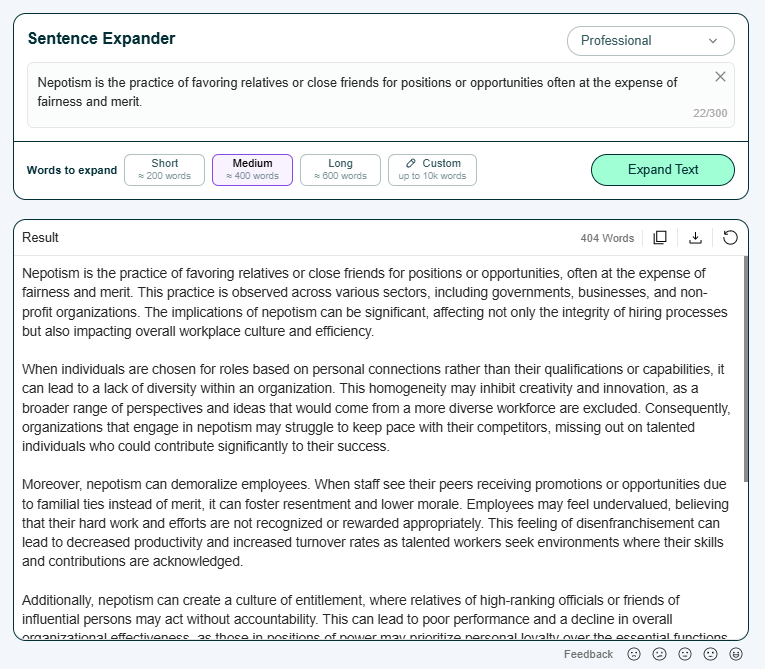
Task: Click the Expand Text button
Action: (663, 170)
